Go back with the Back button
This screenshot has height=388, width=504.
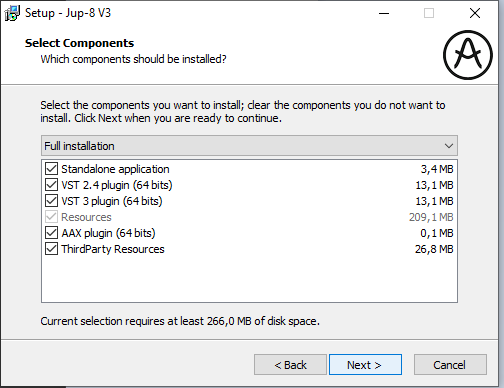(x=290, y=365)
